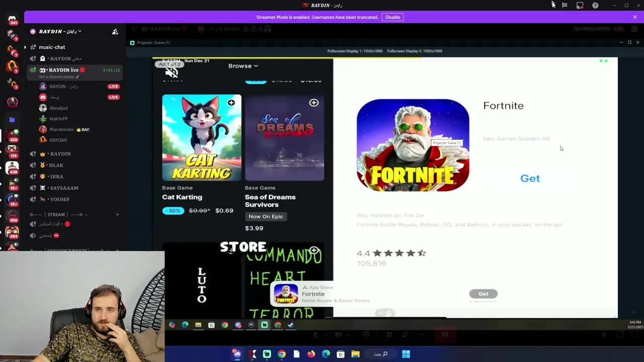Viewport: 644px width, 362px height.
Task: Click the Now On Epic badge
Action: tap(266, 217)
